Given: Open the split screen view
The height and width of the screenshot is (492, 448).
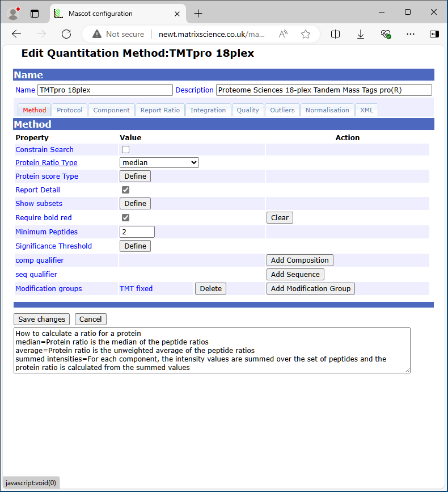Looking at the screenshot, I should tap(336, 34).
